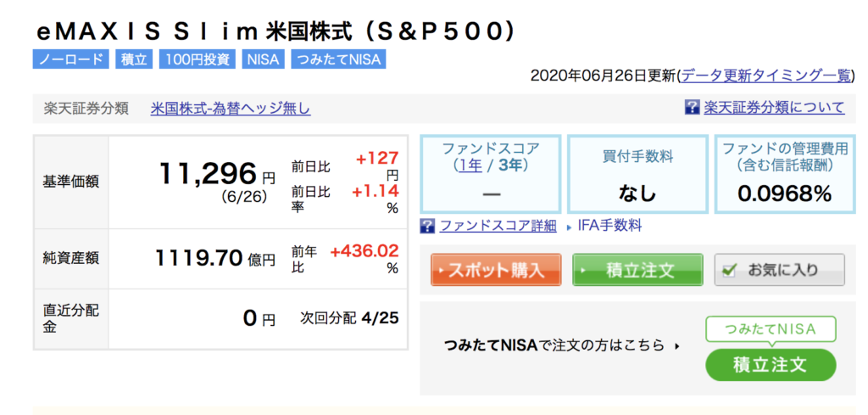Click the question mark icon beside 楽天証券分類について
Screen dimensions: 868x415
tap(692, 108)
